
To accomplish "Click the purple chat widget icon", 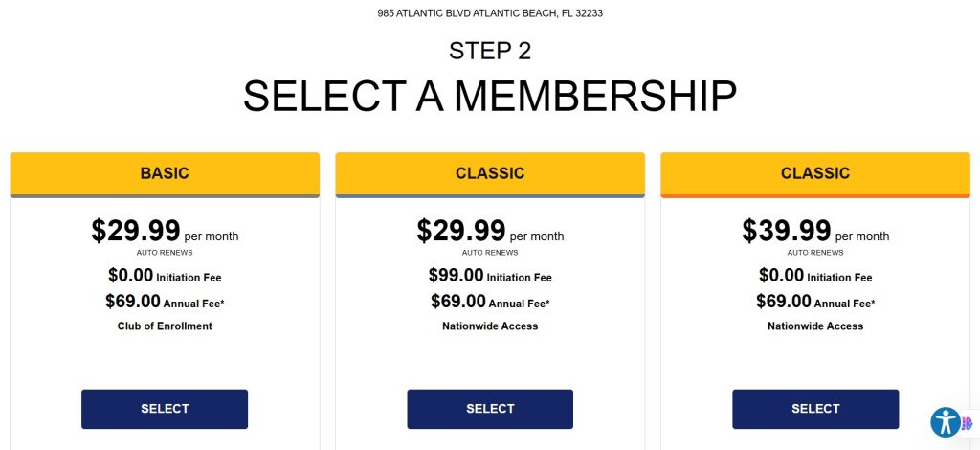I will (968, 422).
